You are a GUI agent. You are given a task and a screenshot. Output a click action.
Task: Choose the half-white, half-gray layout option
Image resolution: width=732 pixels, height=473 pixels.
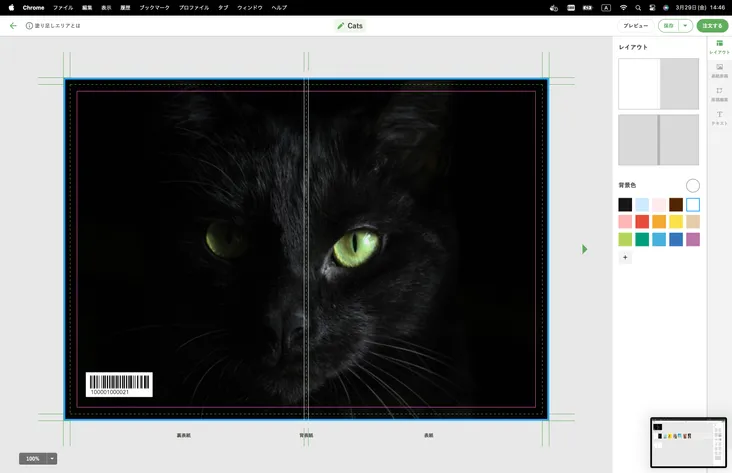pyautogui.click(x=659, y=84)
